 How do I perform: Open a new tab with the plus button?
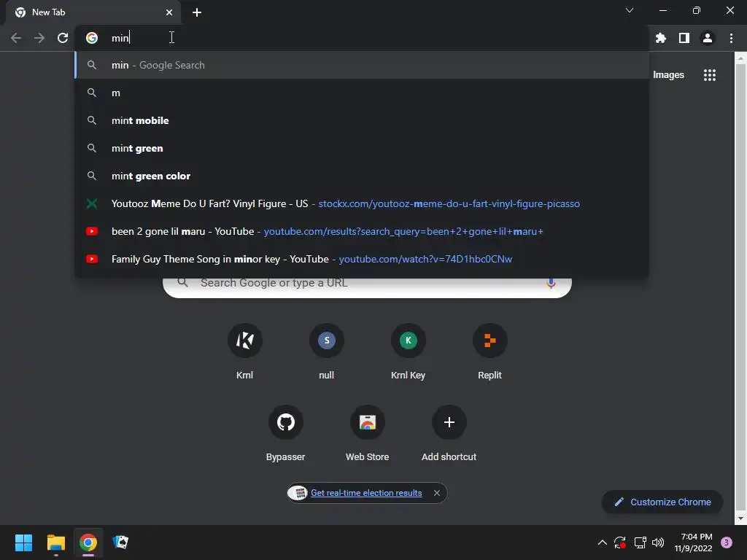[x=197, y=12]
